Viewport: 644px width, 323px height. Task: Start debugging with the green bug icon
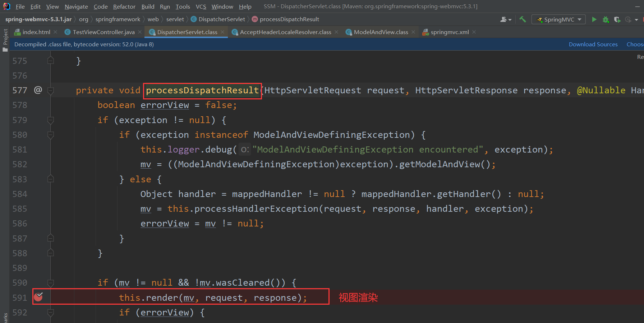pos(606,19)
